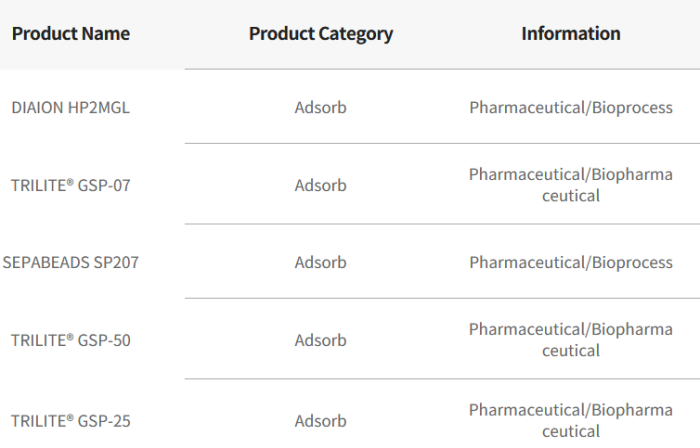The image size is (700, 448).
Task: Click the Product Name column header
Action: [70, 34]
